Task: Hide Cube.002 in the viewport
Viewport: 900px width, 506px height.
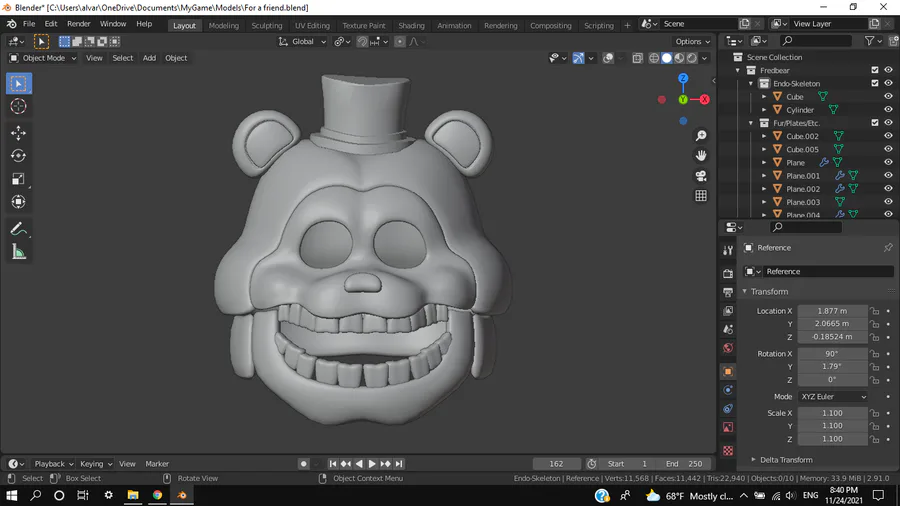Action: click(x=888, y=136)
